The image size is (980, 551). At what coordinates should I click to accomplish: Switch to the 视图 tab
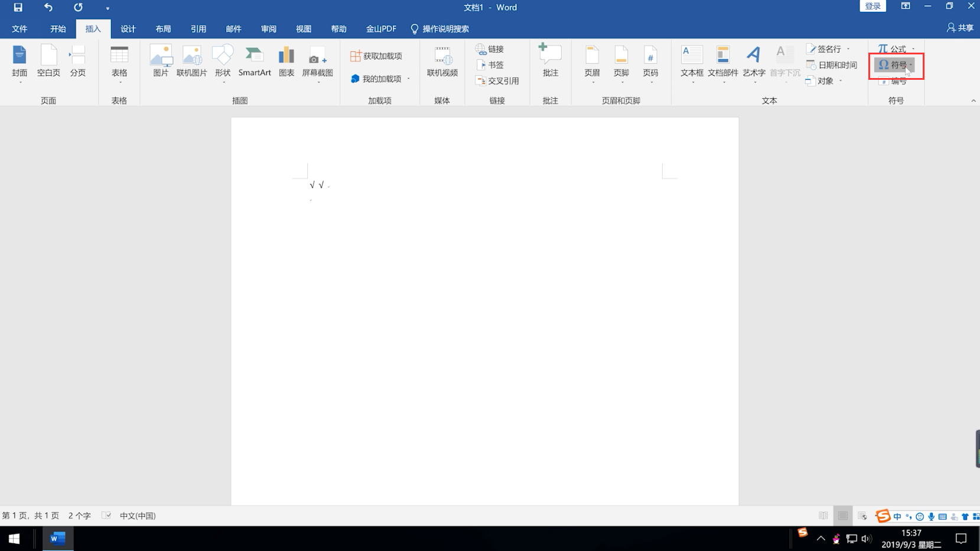click(x=304, y=28)
